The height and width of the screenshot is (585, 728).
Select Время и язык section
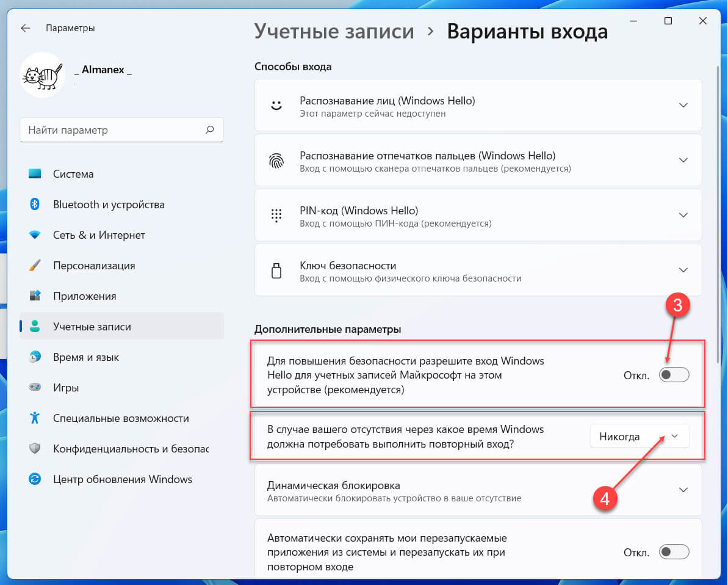tap(121, 357)
